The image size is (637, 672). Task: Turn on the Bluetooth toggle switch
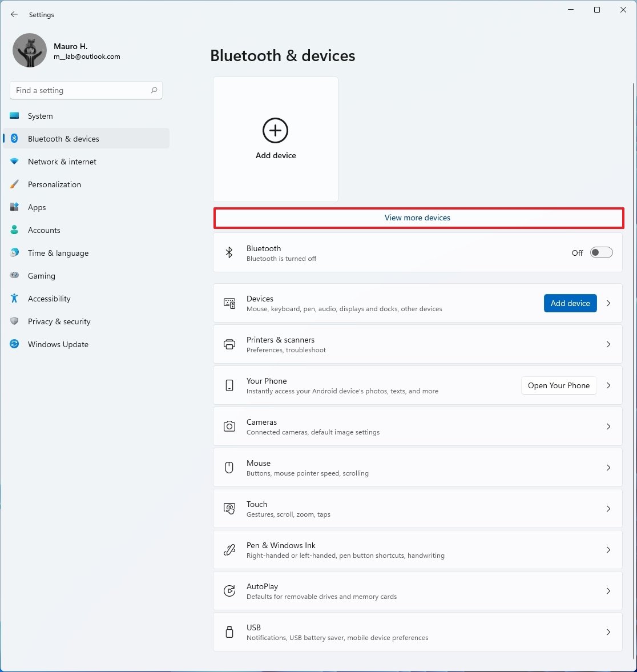[x=601, y=252]
